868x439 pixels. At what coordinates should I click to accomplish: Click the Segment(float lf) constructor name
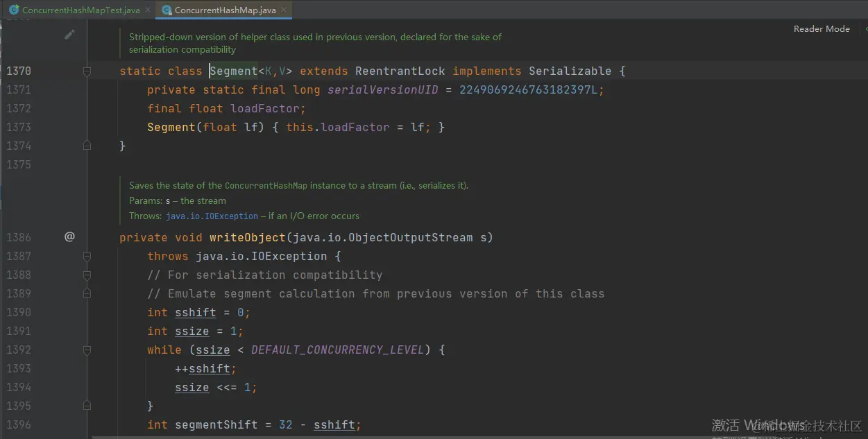click(171, 127)
